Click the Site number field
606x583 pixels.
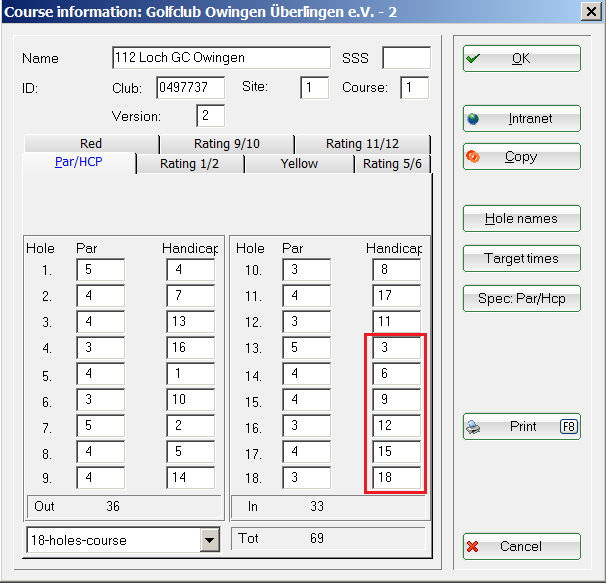pos(315,87)
